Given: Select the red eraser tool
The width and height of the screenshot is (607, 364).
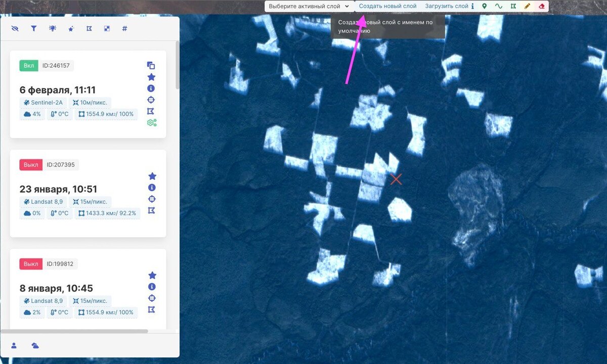Looking at the screenshot, I should point(542,6).
